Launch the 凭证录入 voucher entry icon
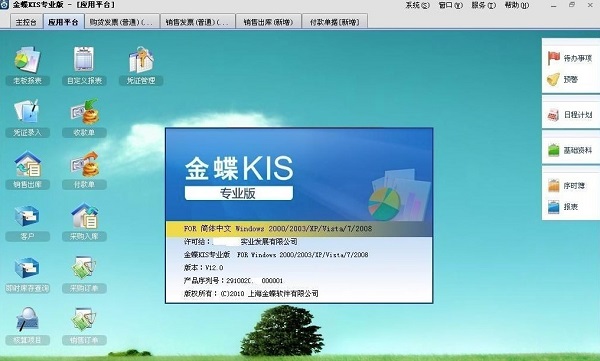 point(27,117)
